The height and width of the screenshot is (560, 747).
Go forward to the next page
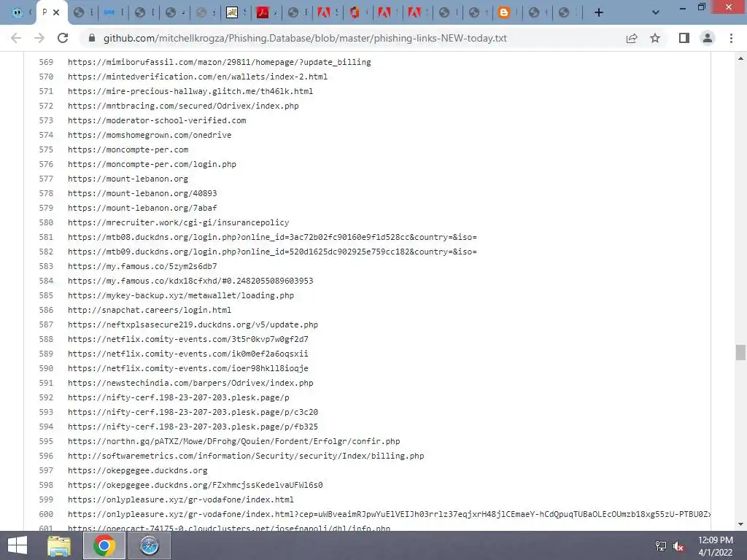pos(39,38)
